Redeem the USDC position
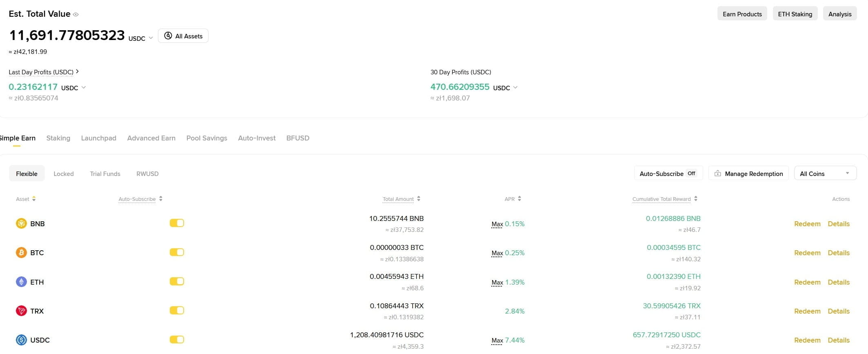 [807, 340]
